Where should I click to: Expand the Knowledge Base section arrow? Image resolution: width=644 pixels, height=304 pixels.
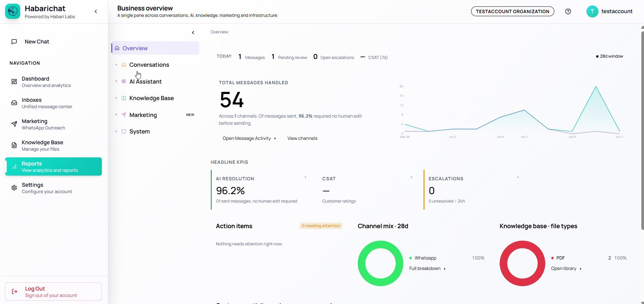116,98
